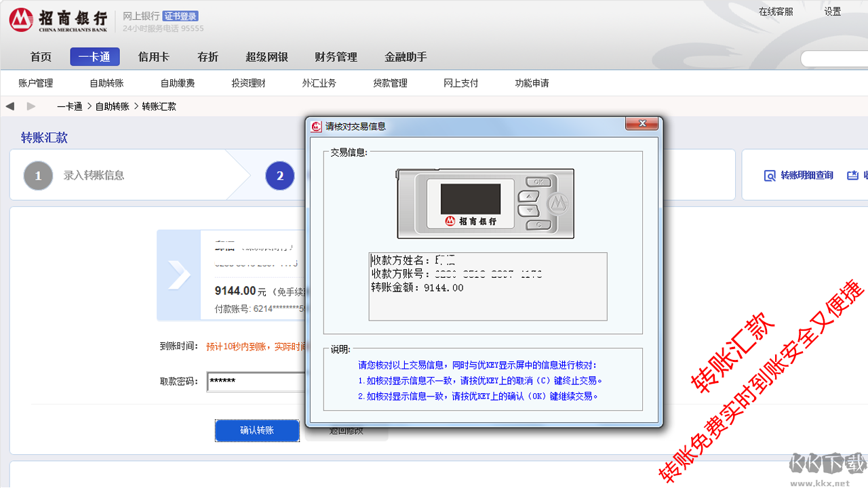Click the 确认转账 button

coord(257,430)
